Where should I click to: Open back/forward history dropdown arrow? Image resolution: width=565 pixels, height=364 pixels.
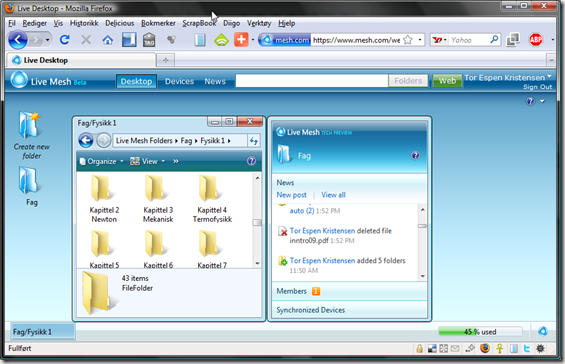(48, 40)
